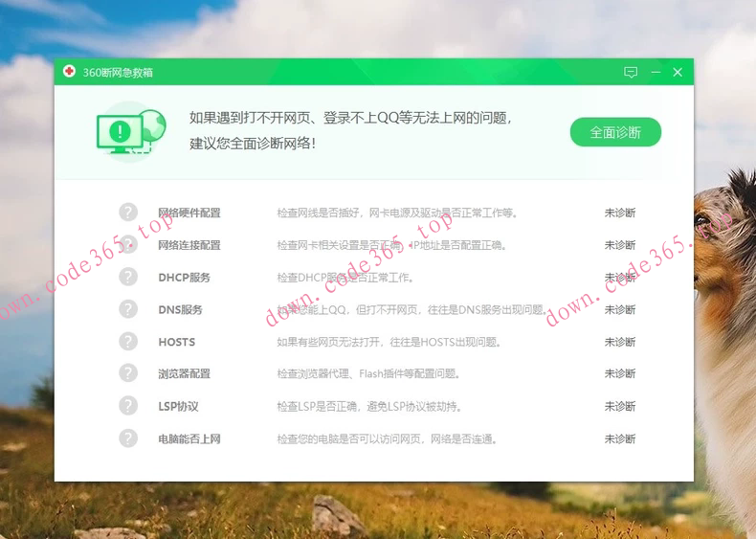Click the red cross 360 logo icon
Viewport: 756px width, 539px height.
click(69, 72)
